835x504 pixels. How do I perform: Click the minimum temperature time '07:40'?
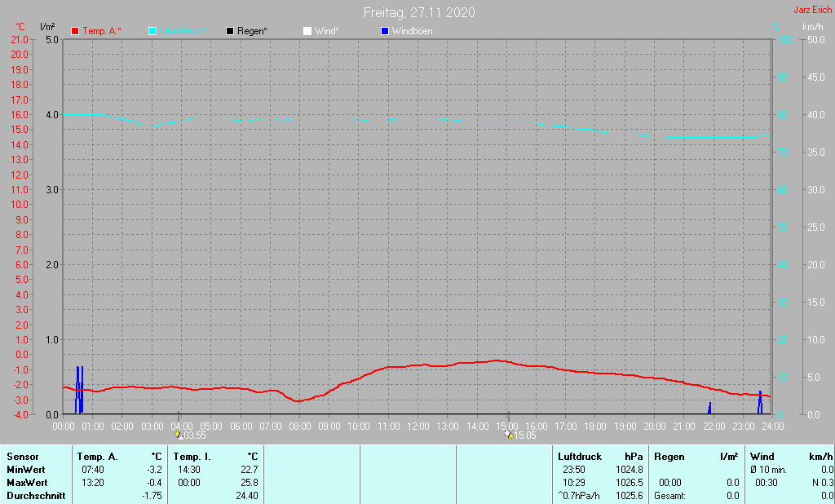click(x=93, y=470)
